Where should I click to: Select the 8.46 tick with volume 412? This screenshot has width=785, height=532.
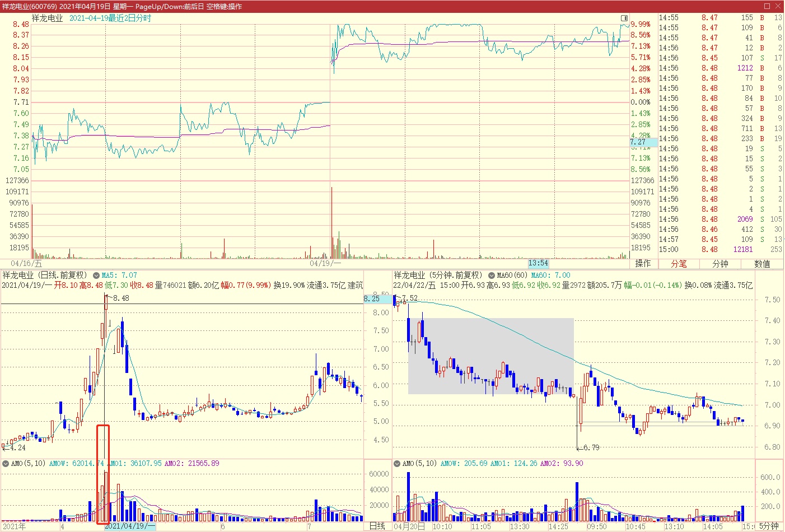coord(721,230)
